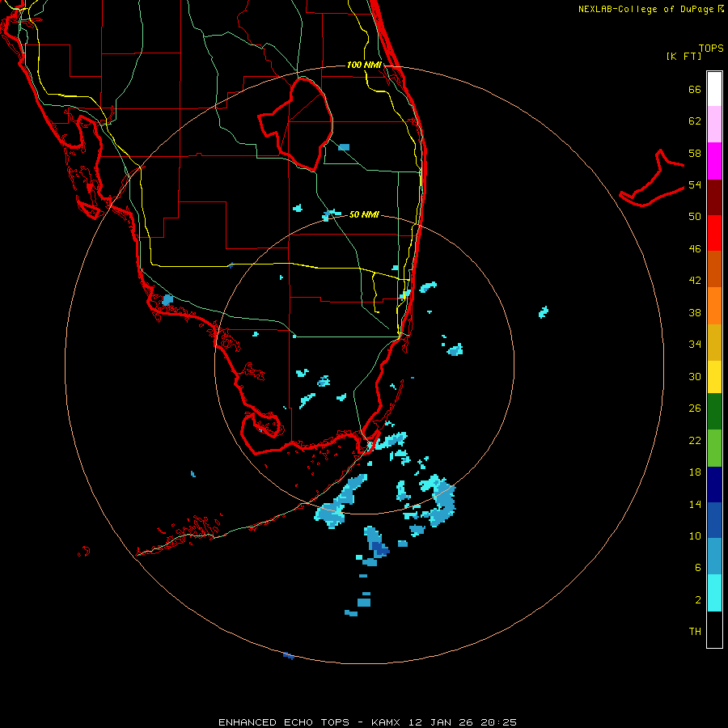Click the 34 legend value
The image size is (728, 728).
click(x=695, y=345)
